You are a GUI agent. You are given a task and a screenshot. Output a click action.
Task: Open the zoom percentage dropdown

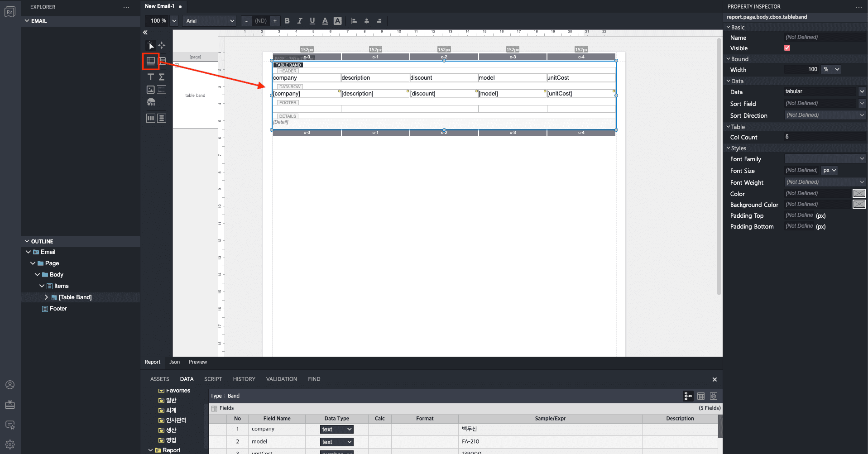174,21
